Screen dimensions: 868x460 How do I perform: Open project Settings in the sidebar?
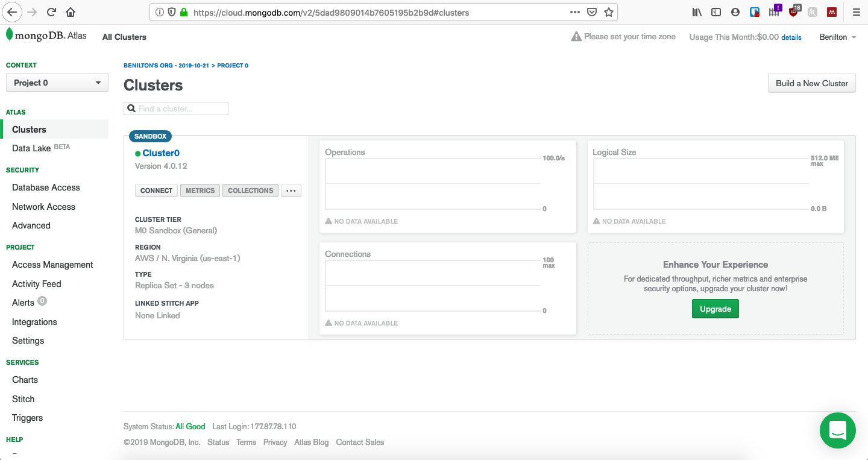coord(28,341)
